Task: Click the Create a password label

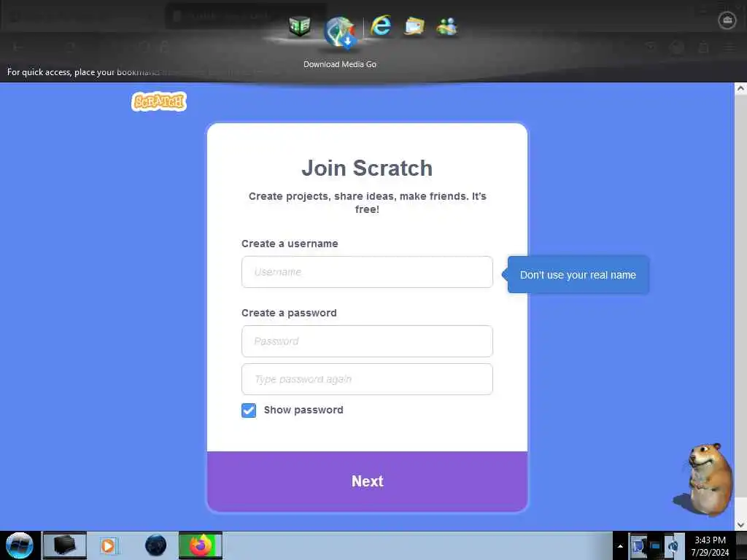Action: tap(289, 313)
